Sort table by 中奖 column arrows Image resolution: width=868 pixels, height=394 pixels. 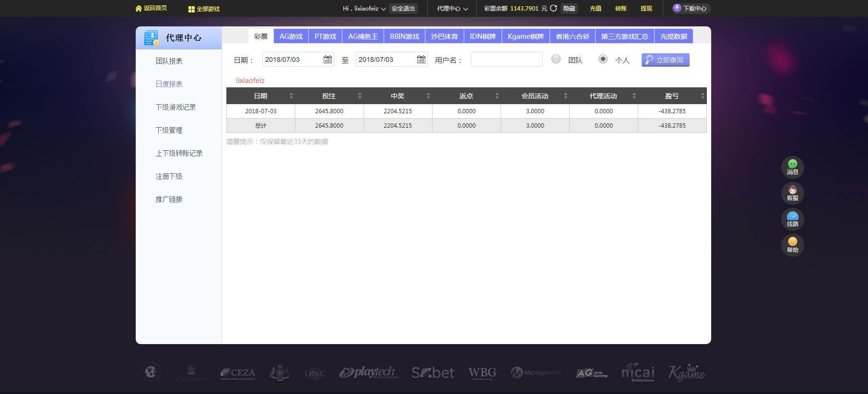click(428, 96)
